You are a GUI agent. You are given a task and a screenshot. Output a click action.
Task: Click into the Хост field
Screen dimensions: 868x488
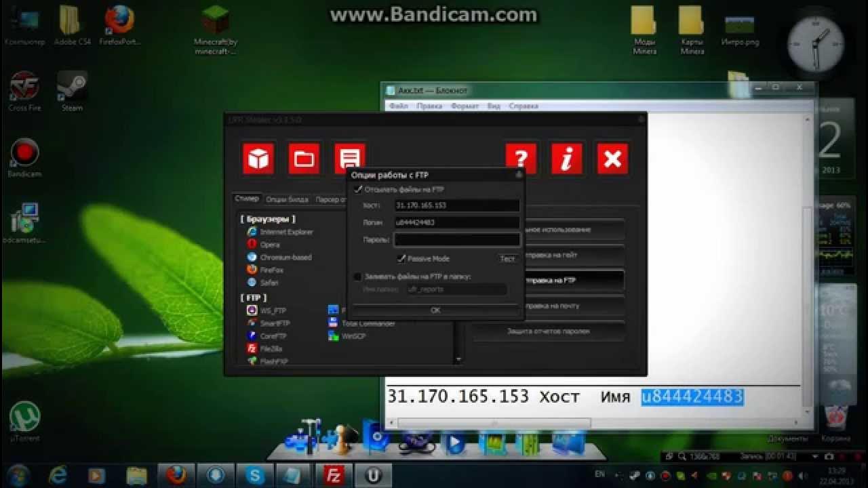pyautogui.click(x=457, y=205)
